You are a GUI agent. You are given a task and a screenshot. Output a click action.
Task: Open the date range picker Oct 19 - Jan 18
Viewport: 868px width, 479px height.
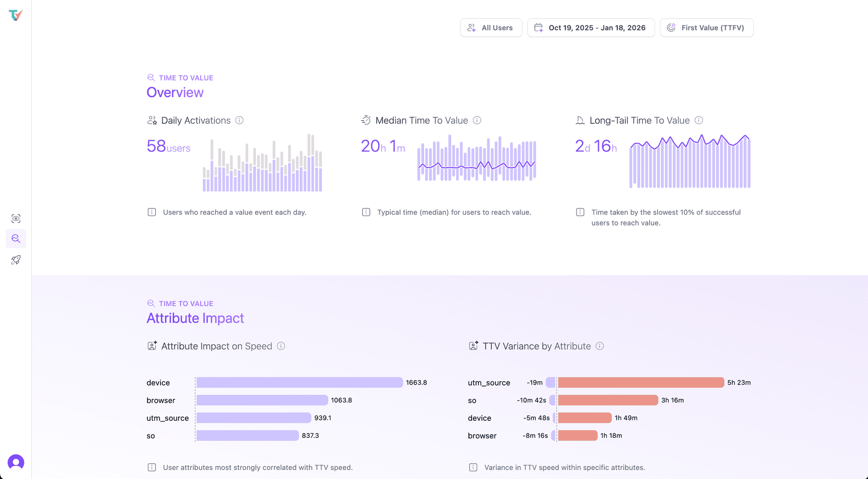(590, 28)
